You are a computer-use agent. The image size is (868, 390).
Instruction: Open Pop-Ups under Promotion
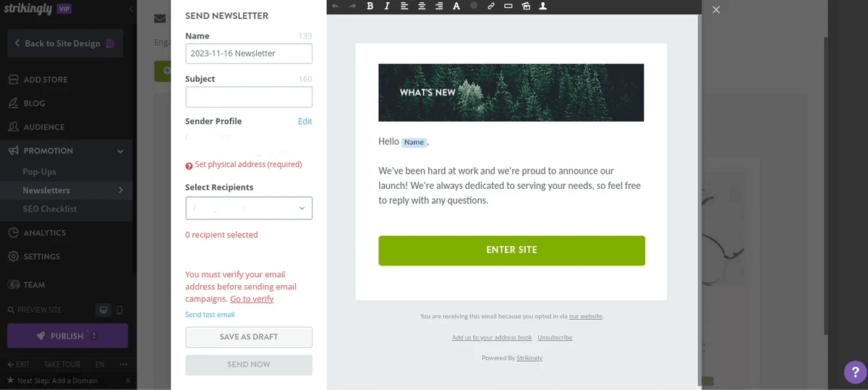click(39, 172)
